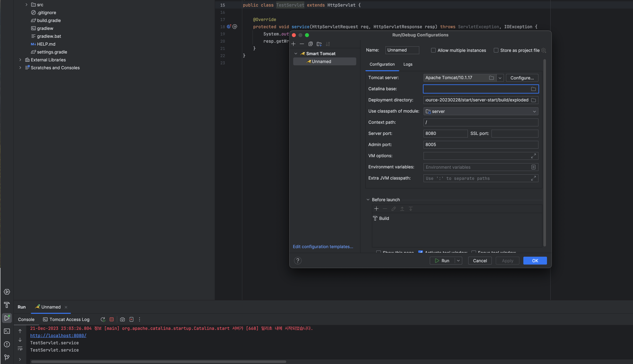Image resolution: width=633 pixels, height=364 pixels.
Task: Open Edit configuration templates link
Action: click(323, 246)
